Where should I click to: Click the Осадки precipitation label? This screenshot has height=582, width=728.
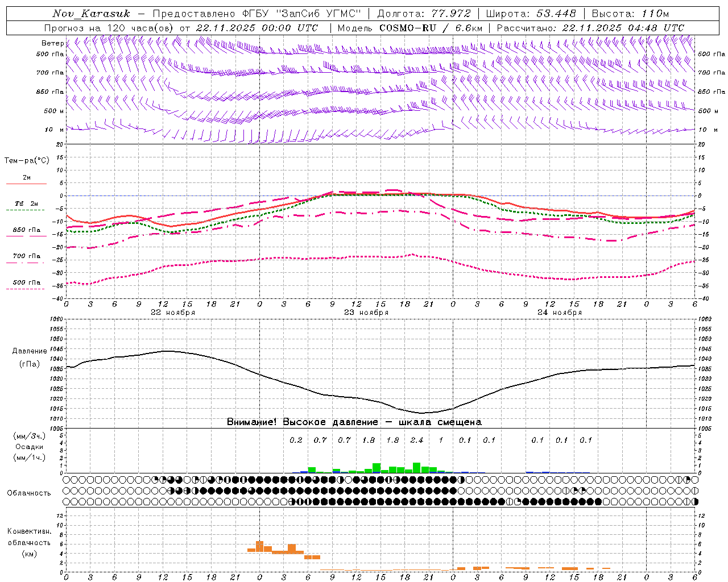(x=30, y=447)
